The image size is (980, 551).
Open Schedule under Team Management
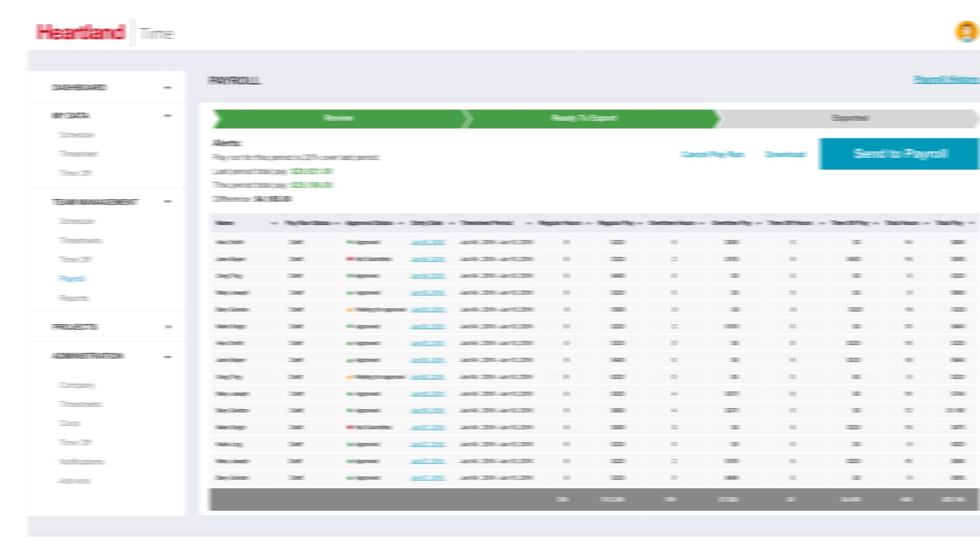[x=77, y=221]
